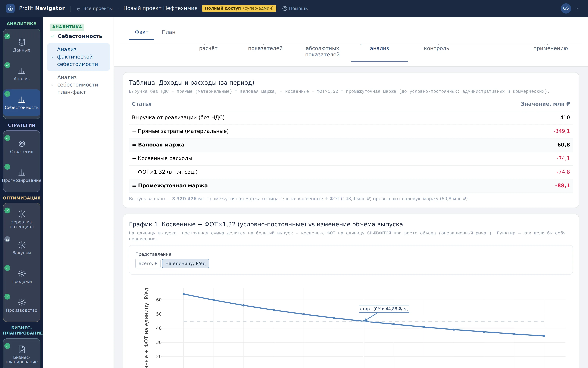
Task: Open Анализ фактической себестоимости
Action: pyautogui.click(x=78, y=57)
